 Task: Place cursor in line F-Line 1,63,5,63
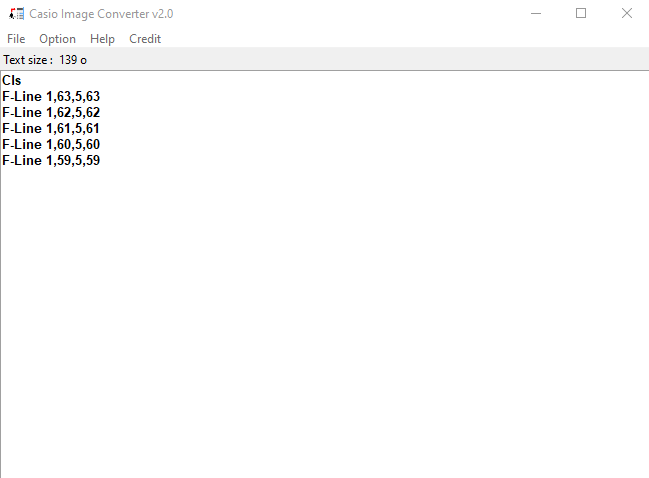pyautogui.click(x=51, y=96)
